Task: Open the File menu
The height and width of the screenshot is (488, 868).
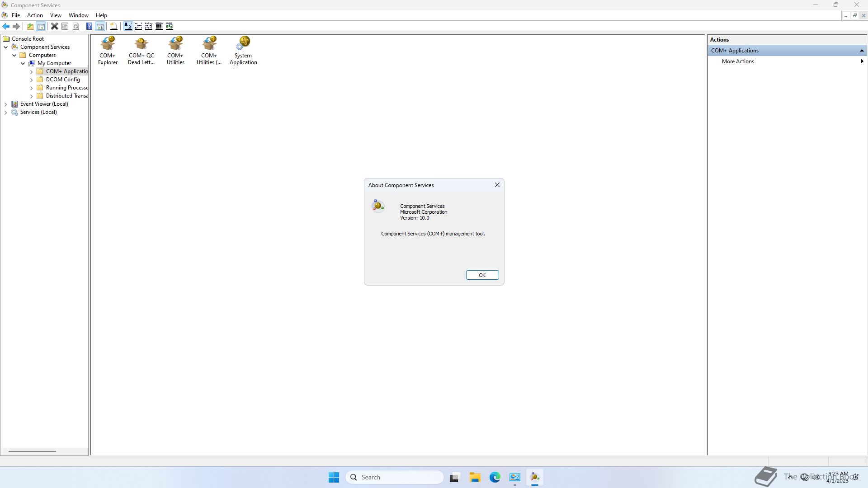Action: 16,15
